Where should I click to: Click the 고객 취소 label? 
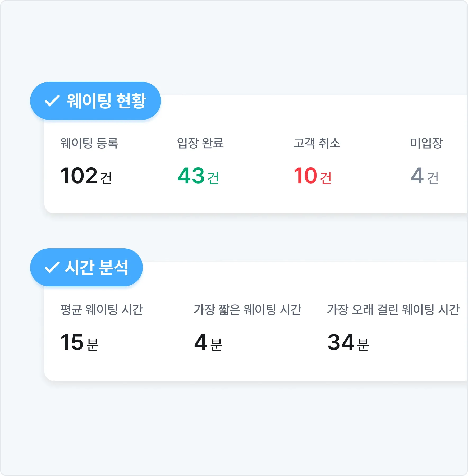point(317,143)
